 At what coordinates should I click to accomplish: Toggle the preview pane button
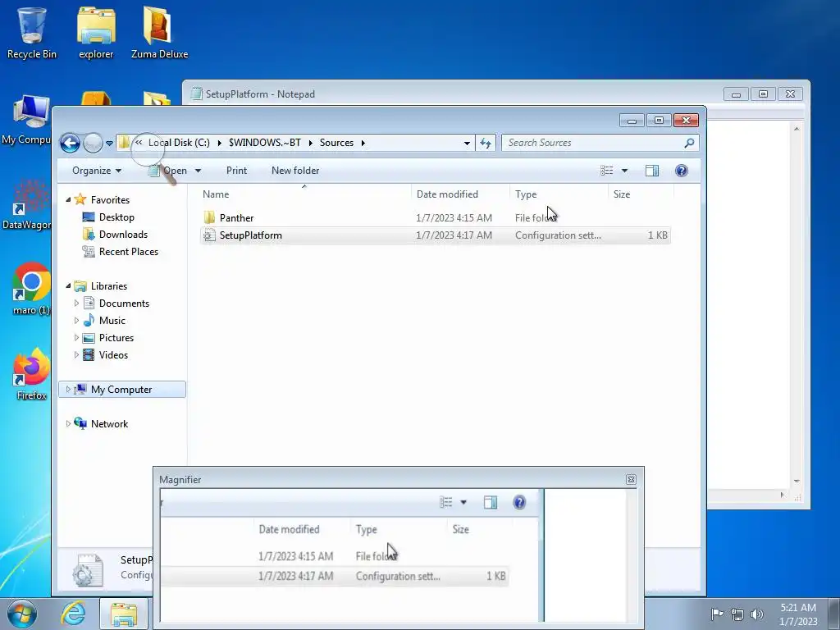[652, 171]
